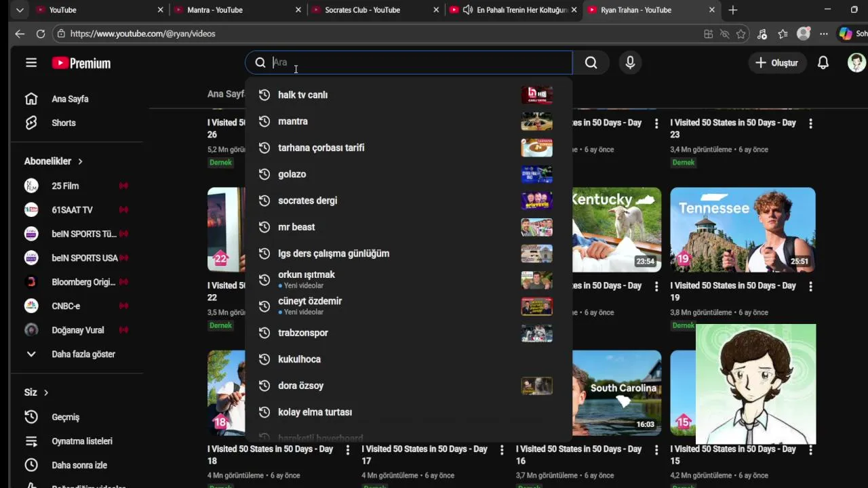Open the YouTube hamburger guide menu
This screenshot has height=488, width=868.
click(31, 63)
